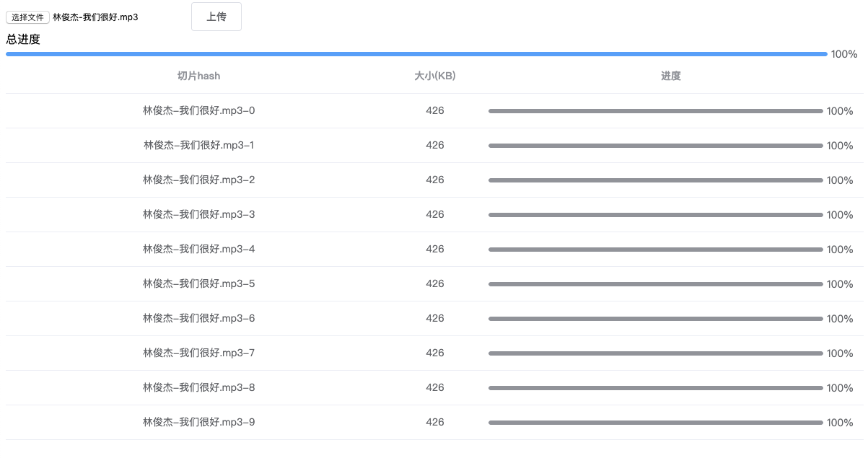Screen dimensions: 868x458
Task: Select the 大小(KB) column header
Action: [x=434, y=76]
